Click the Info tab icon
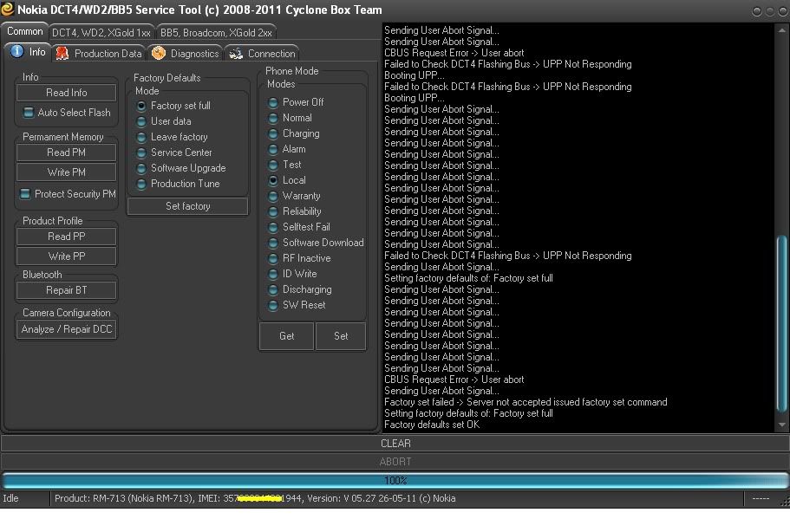 tap(17, 53)
